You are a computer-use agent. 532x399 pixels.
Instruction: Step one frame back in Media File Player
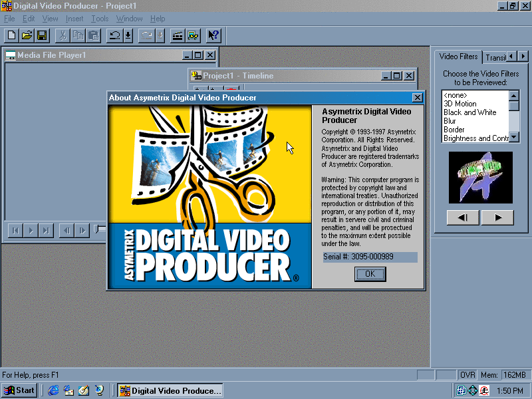pos(67,231)
